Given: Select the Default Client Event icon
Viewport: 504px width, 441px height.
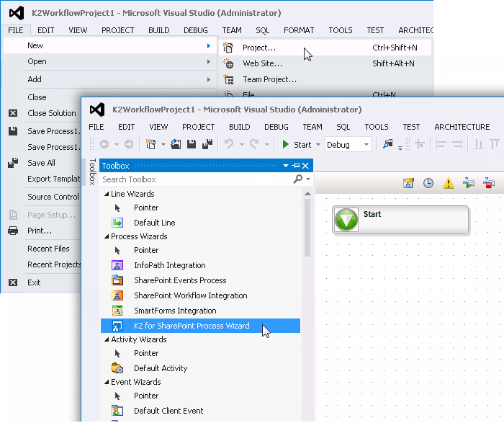Looking at the screenshot, I should pos(117,411).
